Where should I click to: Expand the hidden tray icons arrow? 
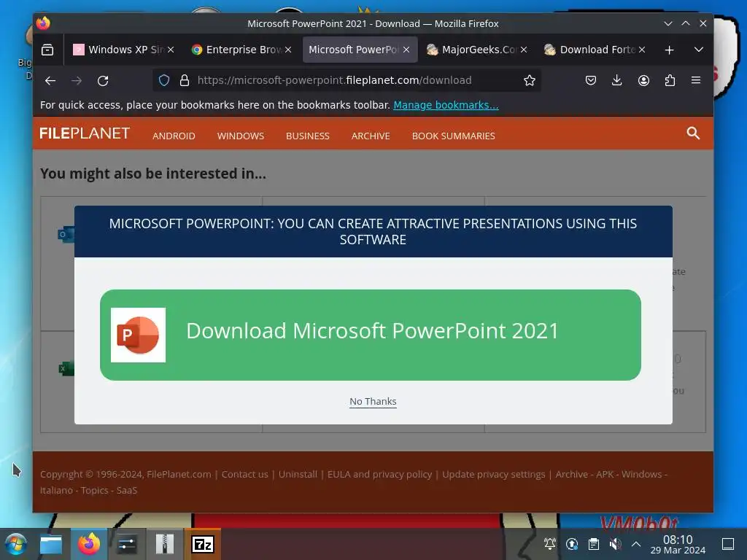(x=636, y=543)
